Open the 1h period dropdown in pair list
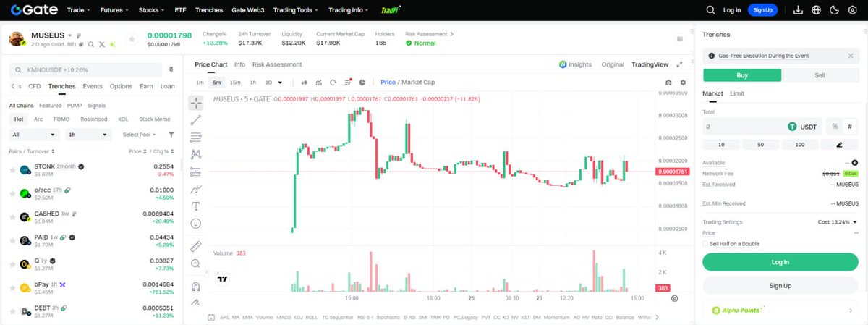This screenshot has height=325, width=868. 88,135
